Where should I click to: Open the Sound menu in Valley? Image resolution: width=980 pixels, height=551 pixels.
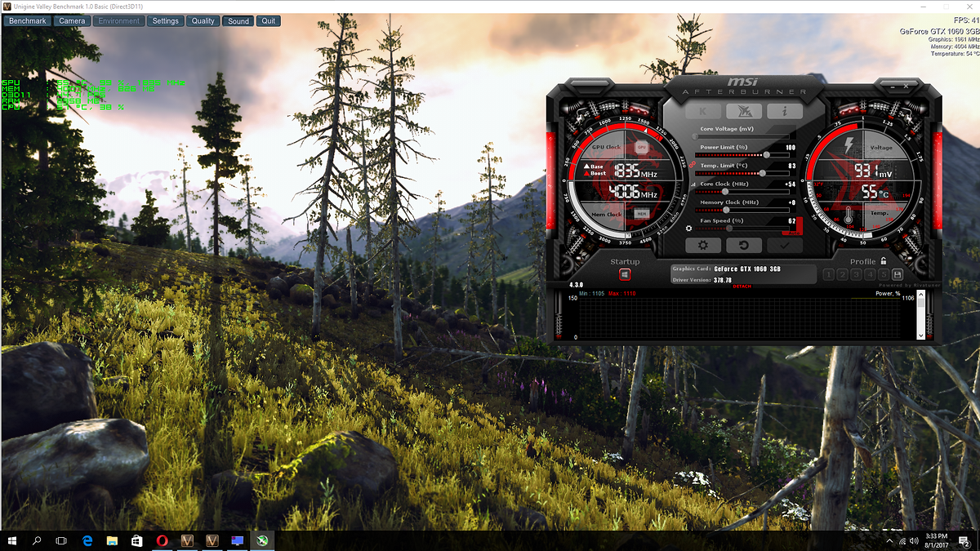(x=238, y=21)
